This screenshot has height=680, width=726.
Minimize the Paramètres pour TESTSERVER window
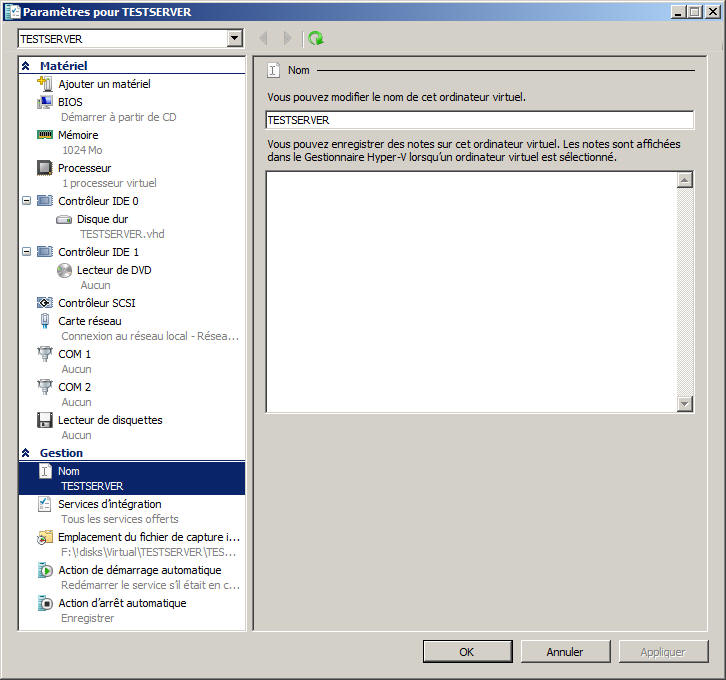point(678,12)
